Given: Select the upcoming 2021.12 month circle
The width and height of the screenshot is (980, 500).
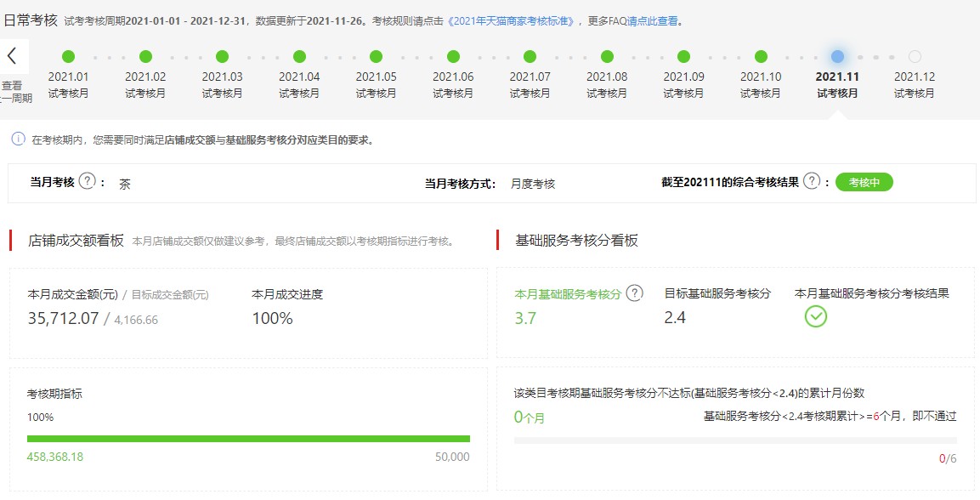Looking at the screenshot, I should (915, 57).
